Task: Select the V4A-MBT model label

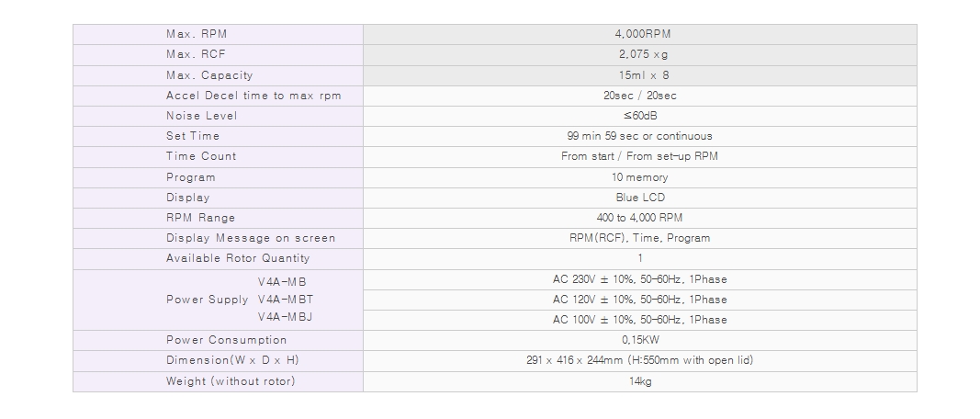Action: [x=286, y=300]
